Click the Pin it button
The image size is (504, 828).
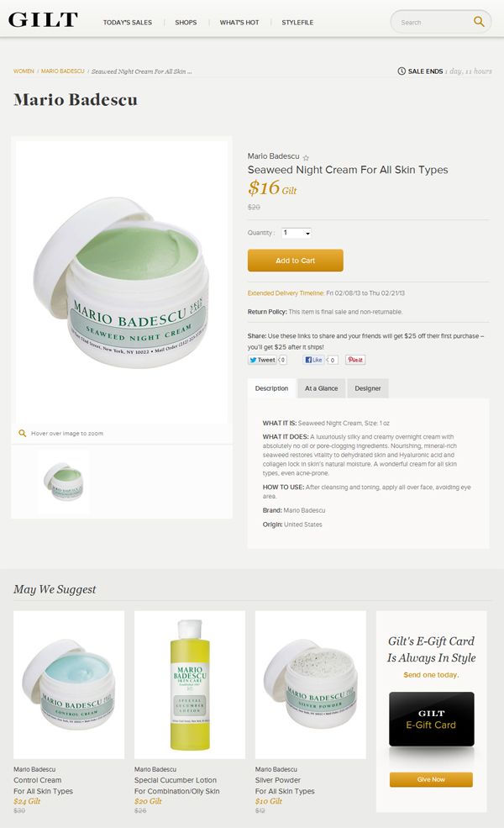pos(355,360)
